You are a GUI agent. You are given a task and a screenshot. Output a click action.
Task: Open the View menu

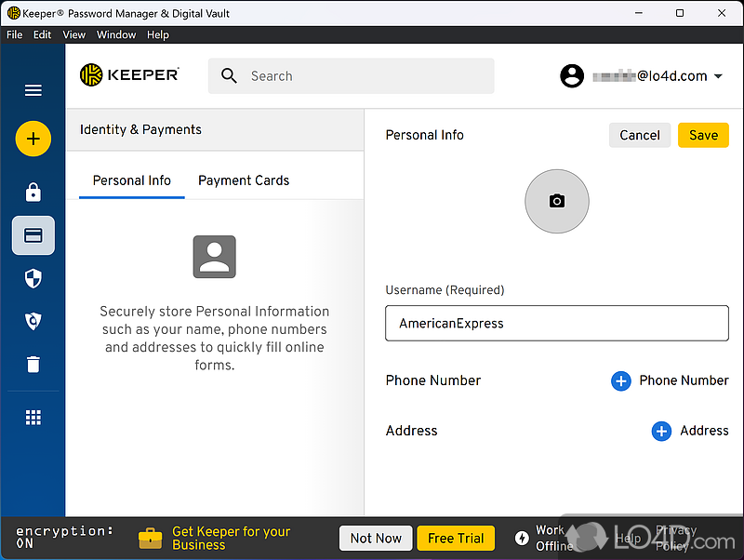click(74, 34)
